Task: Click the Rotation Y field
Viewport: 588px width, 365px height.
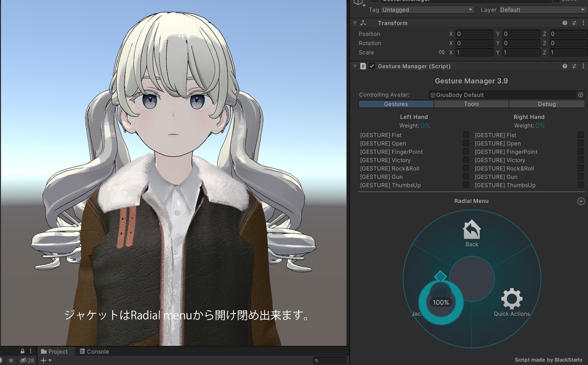Action: tap(521, 43)
